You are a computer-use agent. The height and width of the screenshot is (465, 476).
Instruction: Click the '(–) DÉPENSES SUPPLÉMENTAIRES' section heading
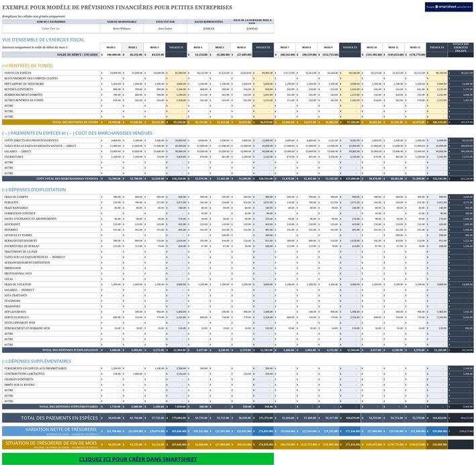(36, 361)
